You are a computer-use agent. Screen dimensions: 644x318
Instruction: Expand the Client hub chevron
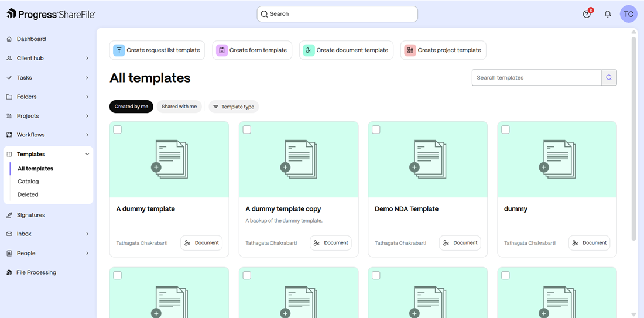click(87, 59)
